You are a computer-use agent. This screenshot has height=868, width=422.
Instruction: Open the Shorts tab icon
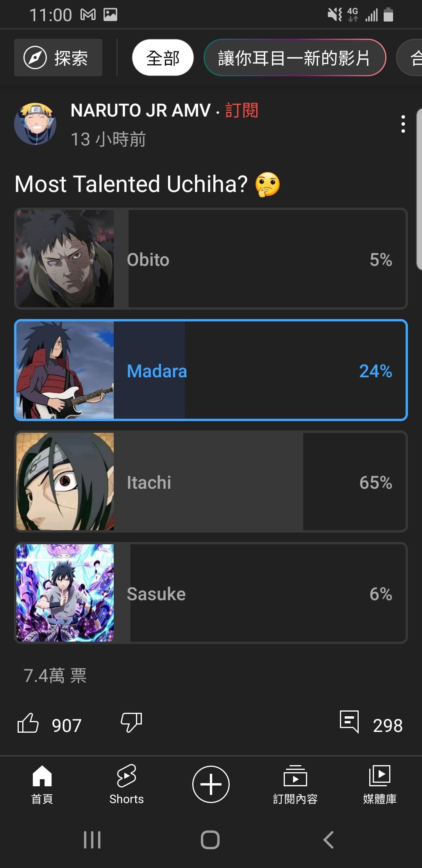tap(127, 776)
